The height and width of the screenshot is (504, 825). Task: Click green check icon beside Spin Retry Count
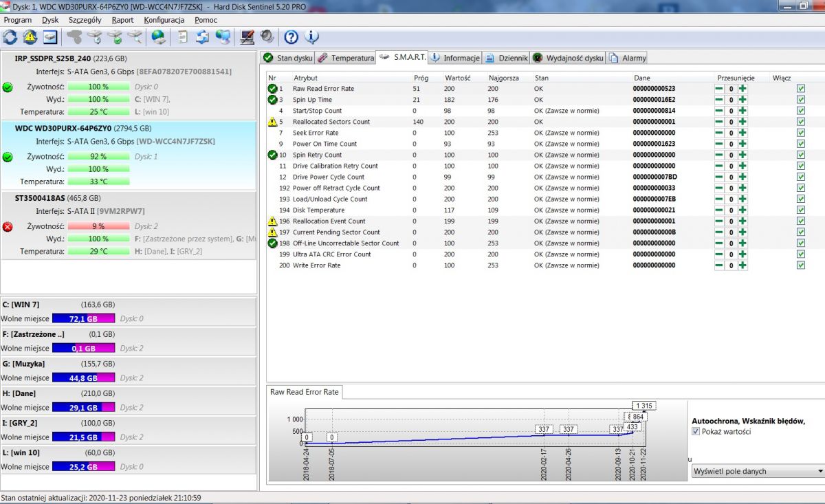(272, 155)
